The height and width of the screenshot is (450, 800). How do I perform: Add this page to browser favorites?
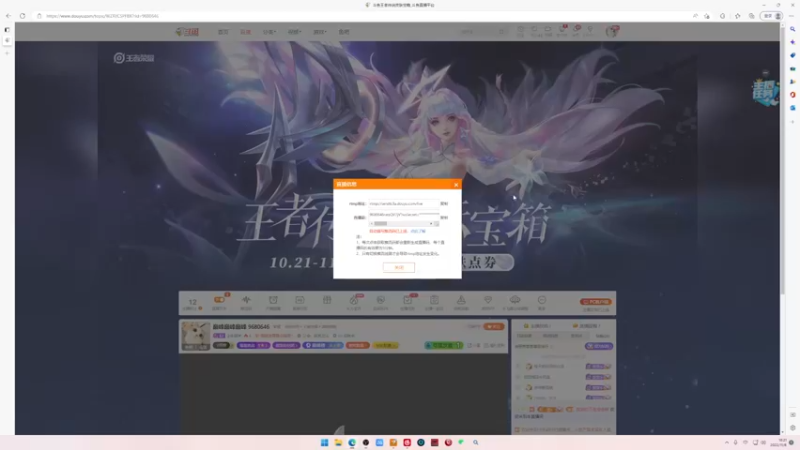pos(707,16)
